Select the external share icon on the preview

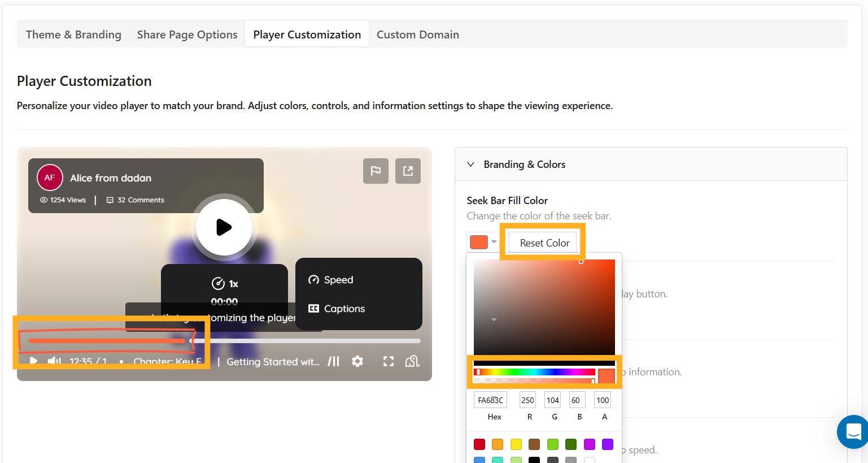pos(408,171)
